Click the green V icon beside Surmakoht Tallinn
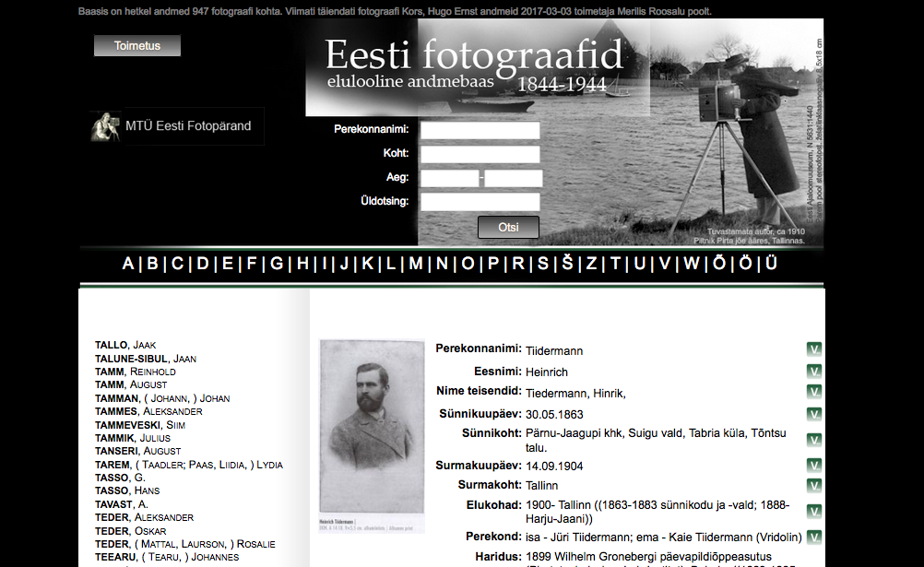 tap(814, 486)
